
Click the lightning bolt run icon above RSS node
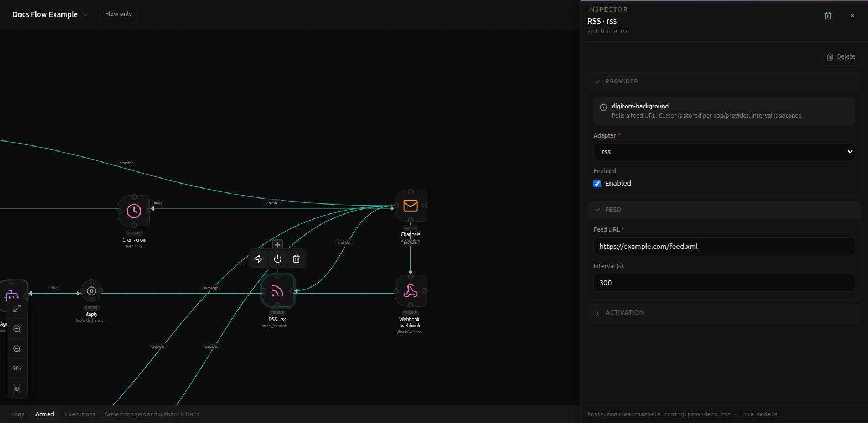pos(259,259)
